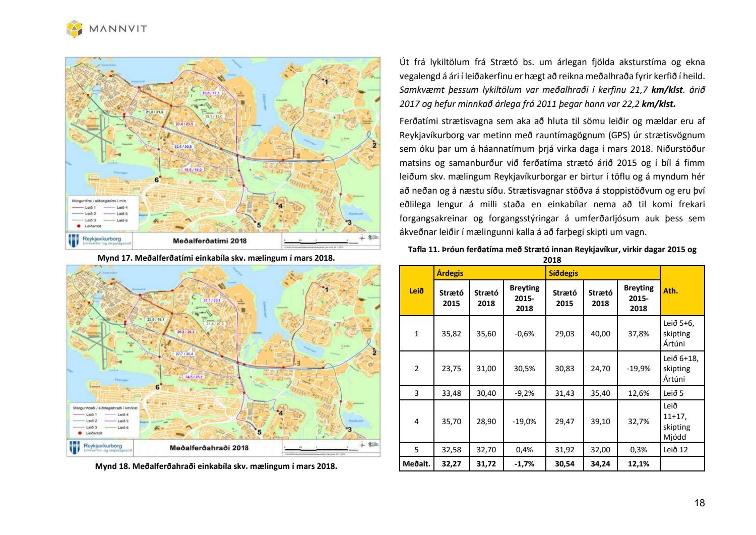Click the Ath. column header
Screen dimensions: 756x535
pos(670,291)
